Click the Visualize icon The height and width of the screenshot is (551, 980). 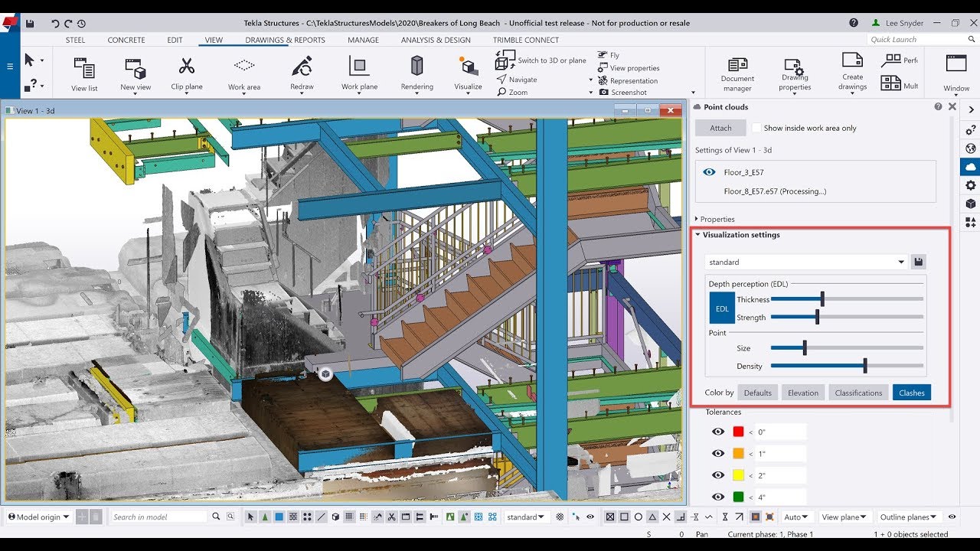click(468, 67)
